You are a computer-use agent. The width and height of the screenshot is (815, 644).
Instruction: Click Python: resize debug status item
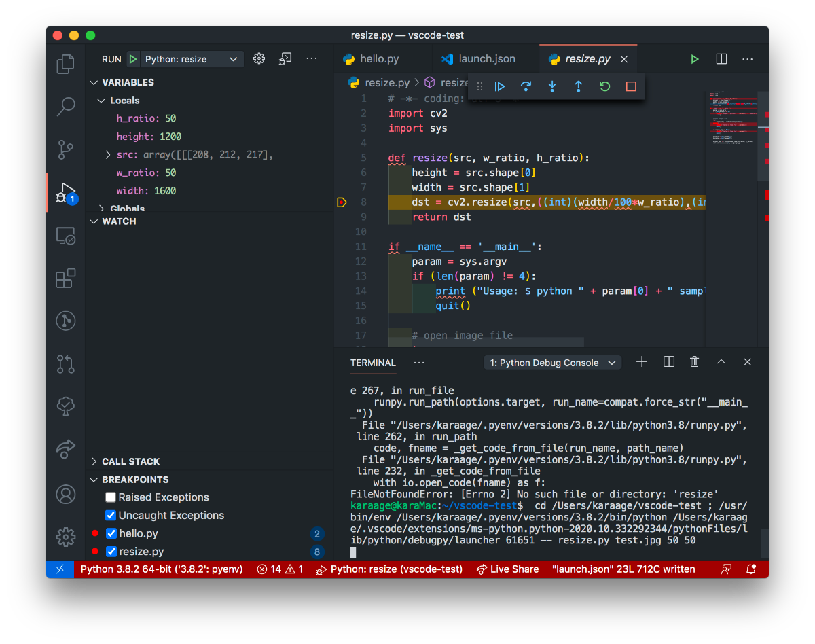coord(390,569)
